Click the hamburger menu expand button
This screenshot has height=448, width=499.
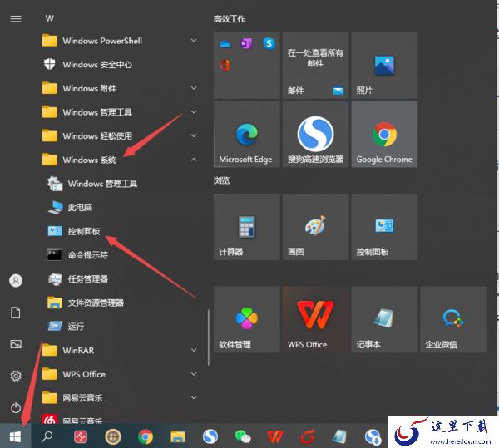16,19
